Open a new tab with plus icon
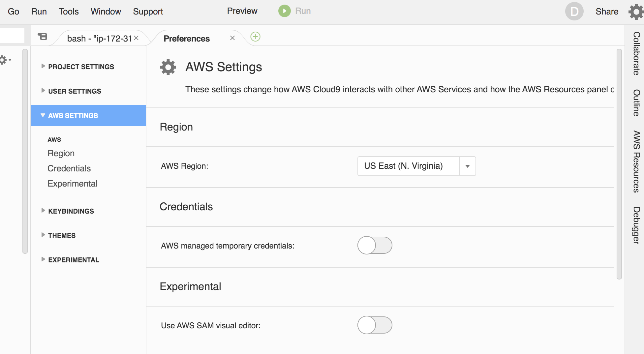This screenshot has height=354, width=644. [x=256, y=37]
